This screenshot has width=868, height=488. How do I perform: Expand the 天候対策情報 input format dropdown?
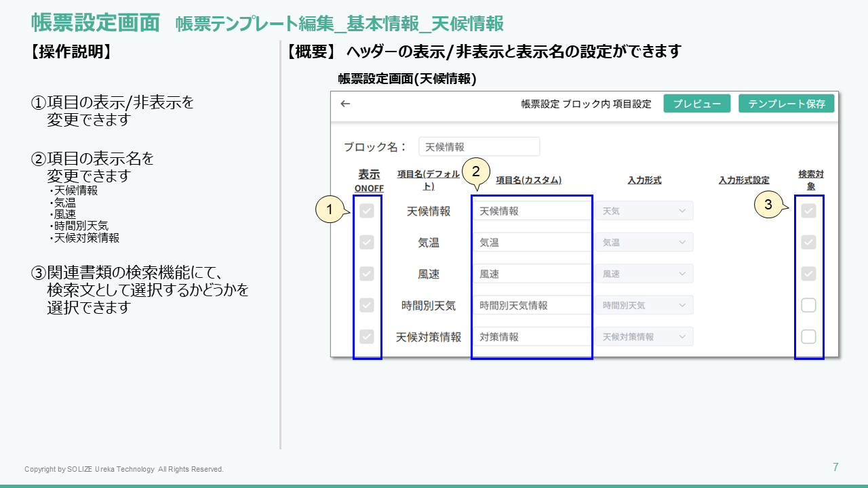[644, 336]
